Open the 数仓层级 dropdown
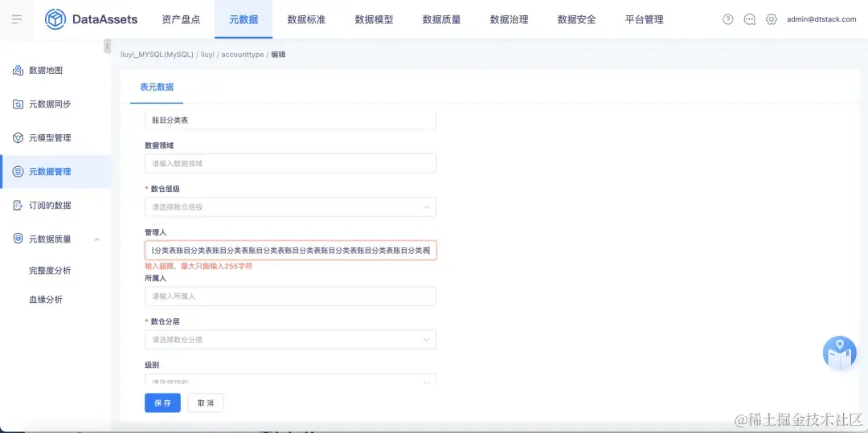The width and height of the screenshot is (868, 433). pyautogui.click(x=291, y=206)
